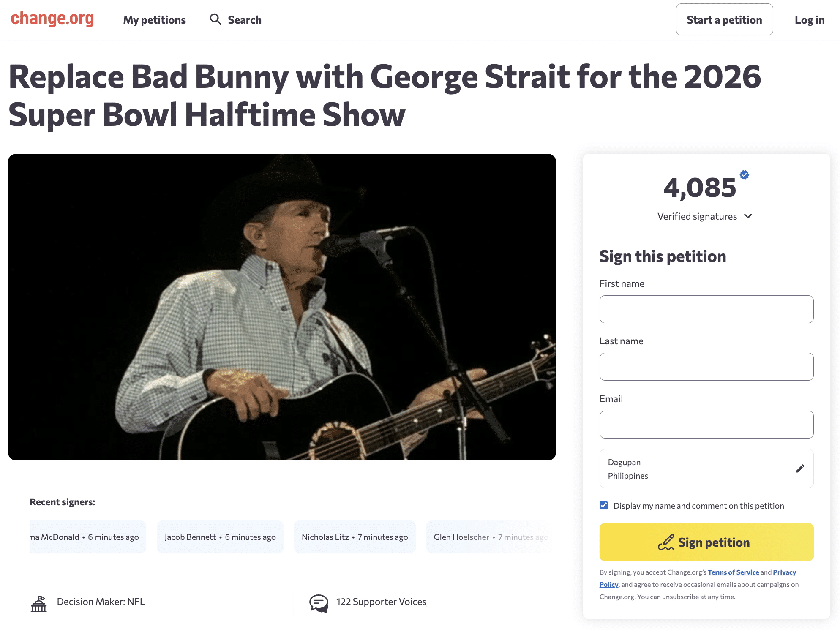Open the Decision Maker: NFL link
The image size is (840, 632).
(101, 602)
